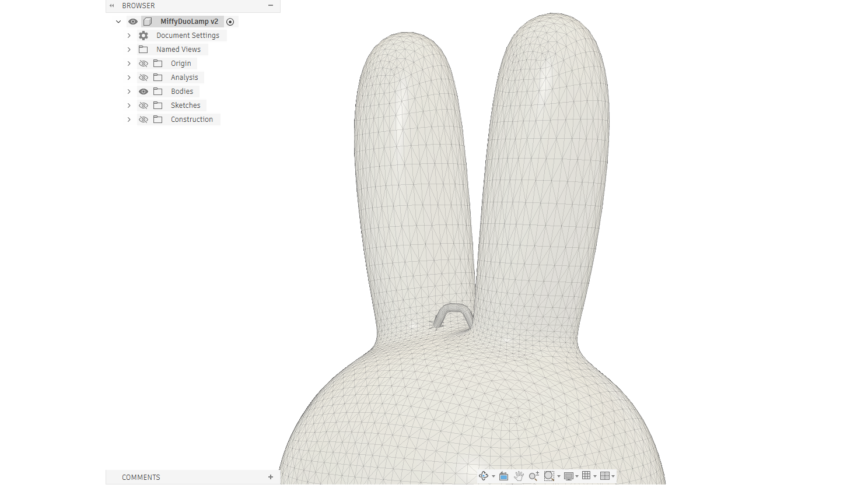This screenshot has width=868, height=488.
Task: Expand the Origin folder node
Action: coord(129,64)
